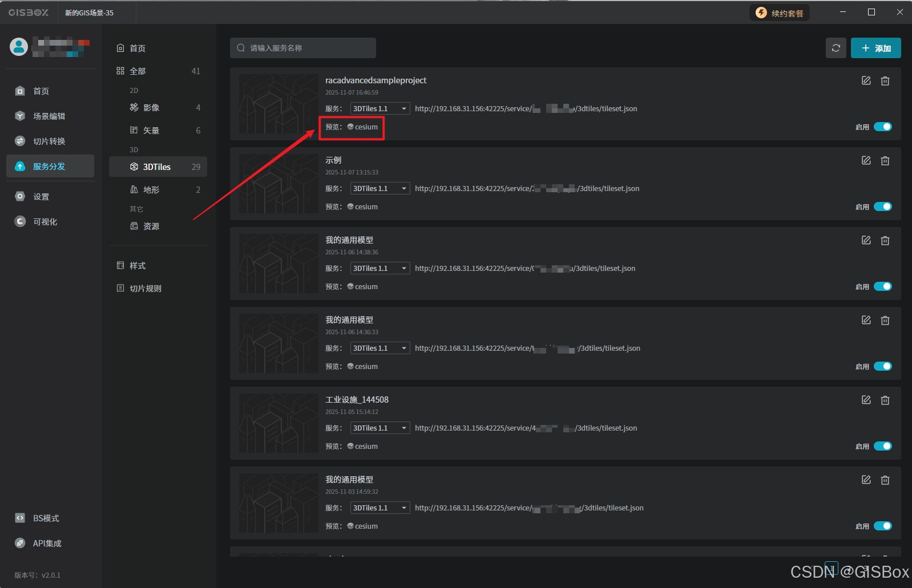Screen dimensions: 912x588
Task: Open service dropdown for 我的通用模型 14:38:36
Action: (380, 268)
